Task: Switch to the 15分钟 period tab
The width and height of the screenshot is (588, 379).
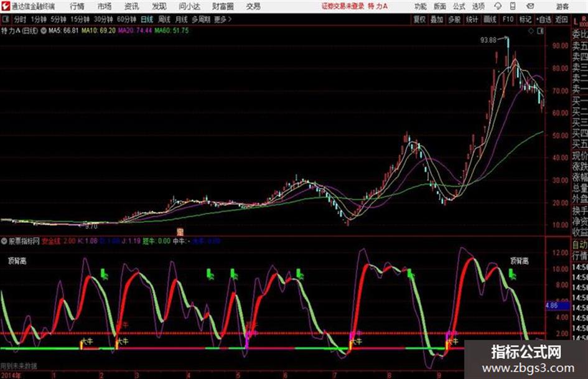Action: [x=80, y=19]
